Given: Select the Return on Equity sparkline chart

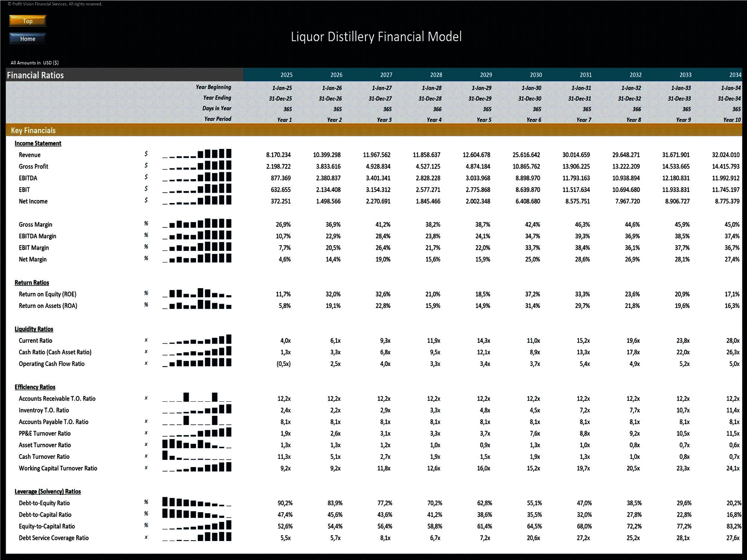Looking at the screenshot, I should pyautogui.click(x=197, y=293).
